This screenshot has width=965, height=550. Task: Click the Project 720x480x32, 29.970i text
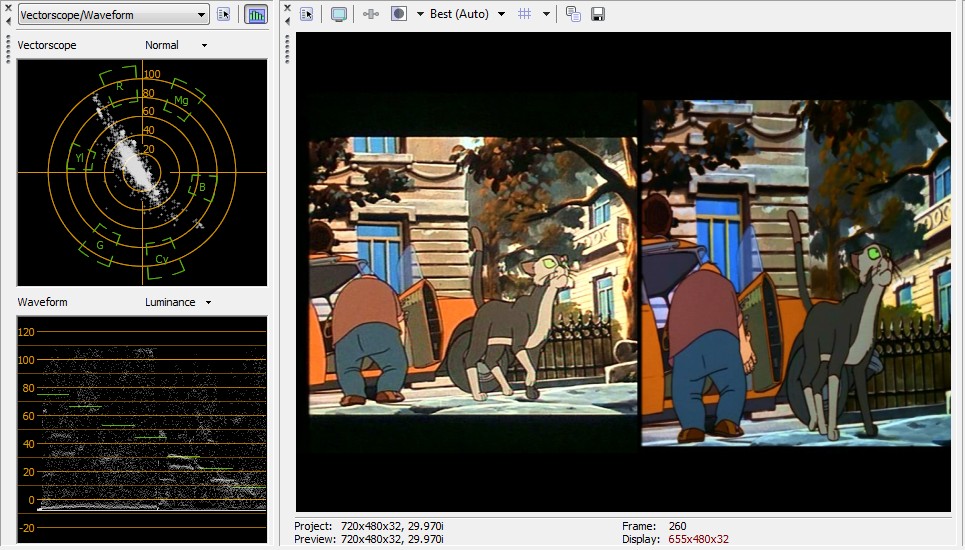pos(369,526)
